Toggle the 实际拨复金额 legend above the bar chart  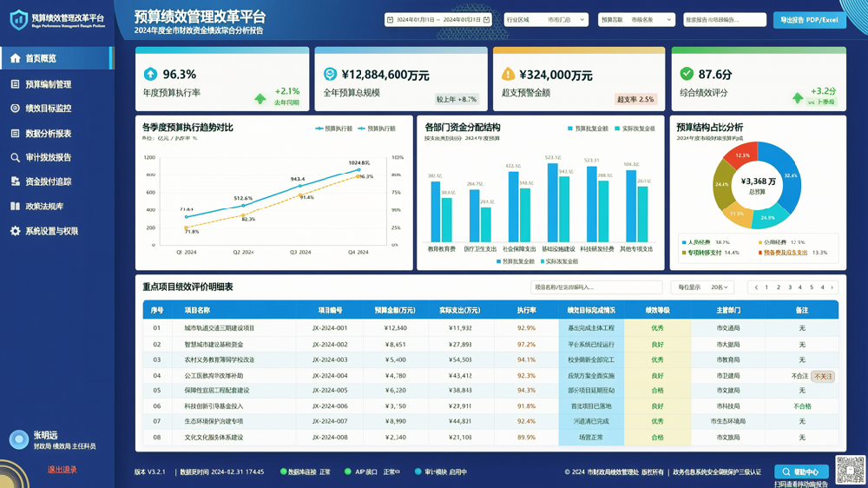(x=635, y=129)
